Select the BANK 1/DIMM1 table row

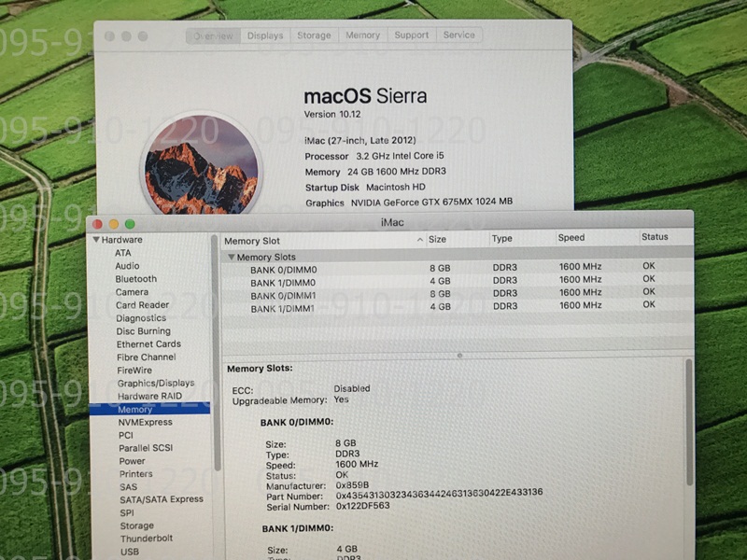pos(457,307)
